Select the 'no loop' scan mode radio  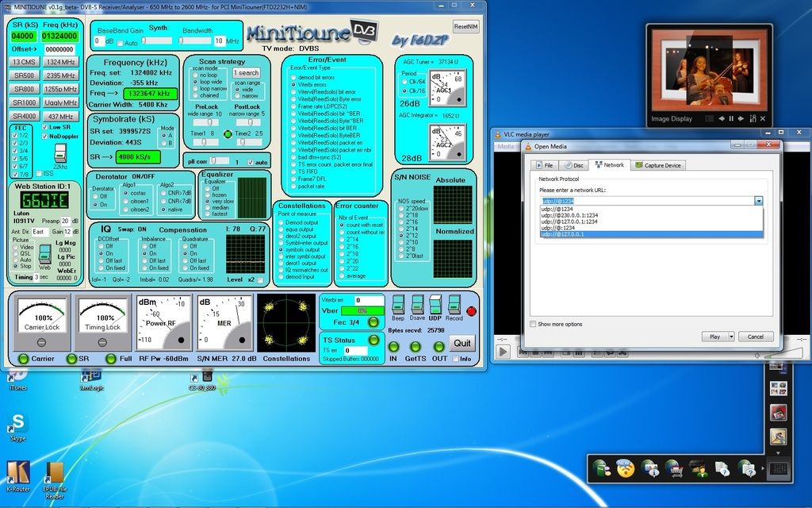[x=195, y=75]
